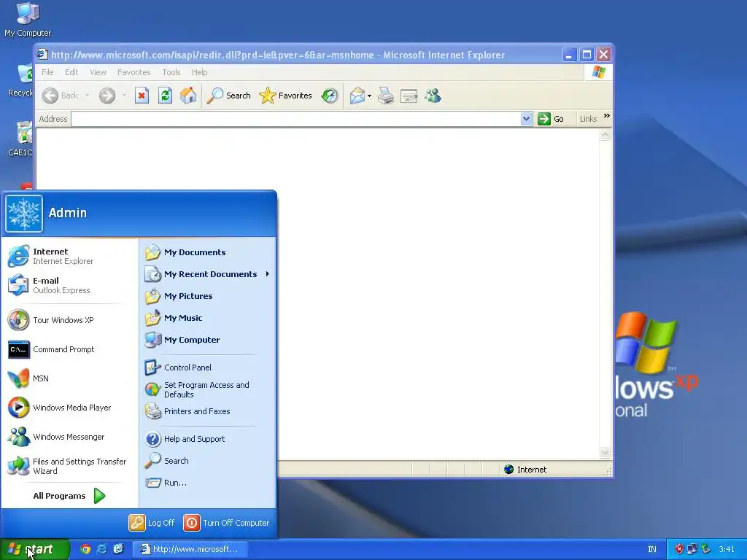Open Messenger icon in IE toolbar
747x560 pixels.
[x=433, y=96]
